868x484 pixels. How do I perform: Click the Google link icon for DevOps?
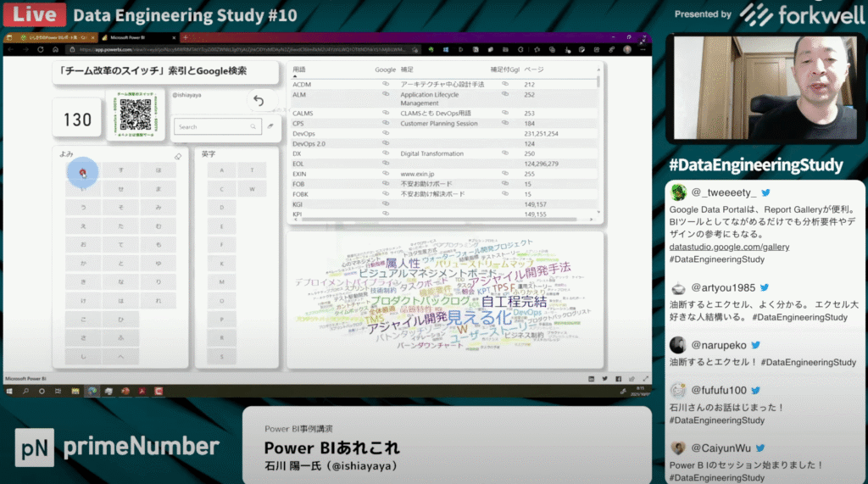386,134
